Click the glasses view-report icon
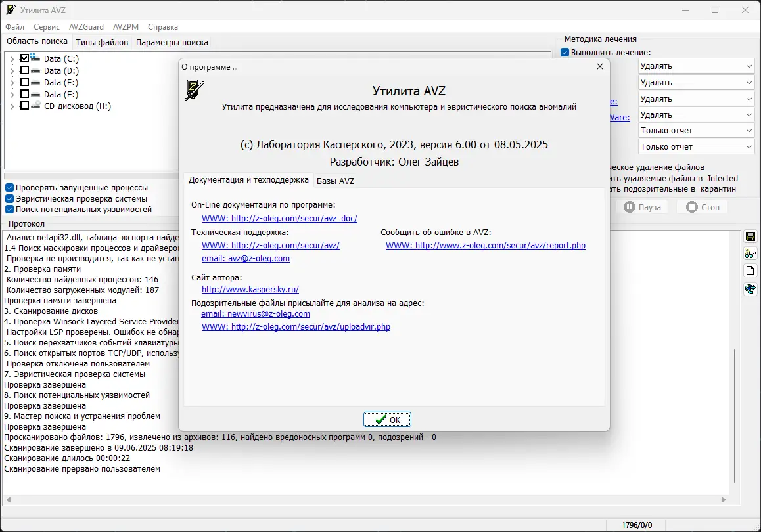The height and width of the screenshot is (532, 761). coord(750,254)
